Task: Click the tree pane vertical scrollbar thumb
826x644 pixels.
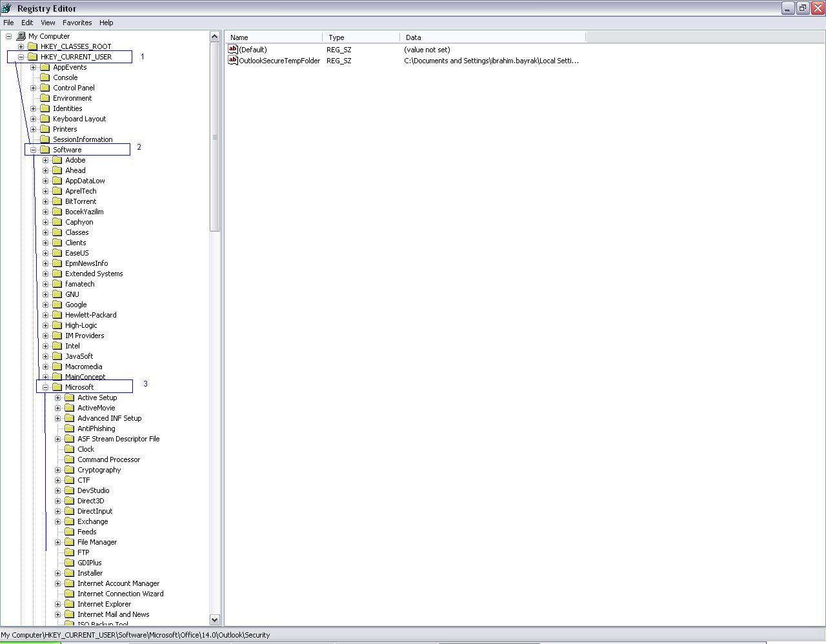Action: tap(215, 137)
